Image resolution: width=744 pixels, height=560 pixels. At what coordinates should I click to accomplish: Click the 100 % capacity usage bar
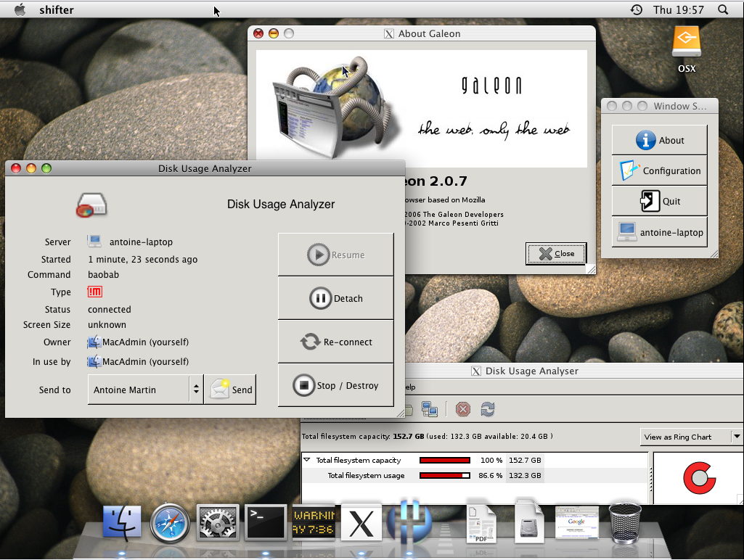point(445,460)
